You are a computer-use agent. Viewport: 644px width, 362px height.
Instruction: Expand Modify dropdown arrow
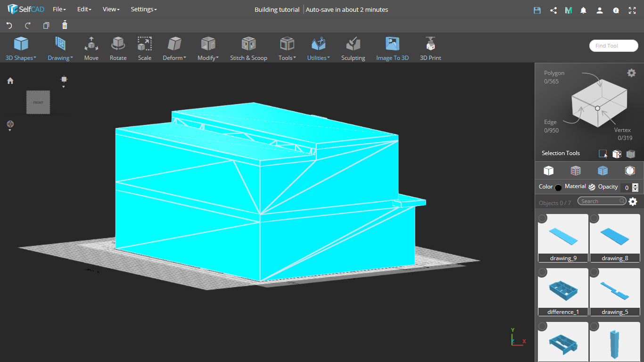pos(217,58)
